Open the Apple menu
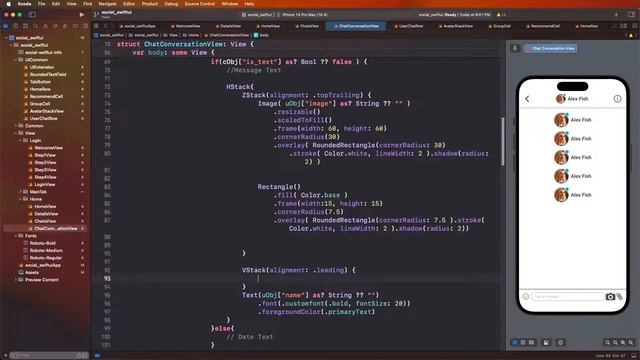Image resolution: width=640 pixels, height=360 pixels. pos(8,4)
